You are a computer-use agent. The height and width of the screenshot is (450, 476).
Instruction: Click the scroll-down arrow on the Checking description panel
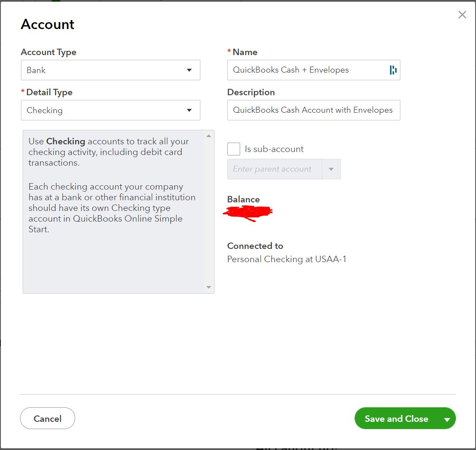pyautogui.click(x=209, y=287)
